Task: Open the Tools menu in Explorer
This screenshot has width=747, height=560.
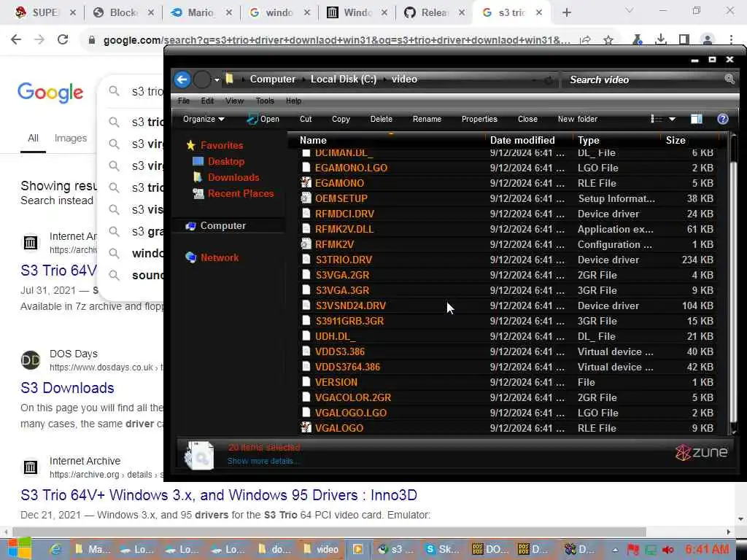Action: pyautogui.click(x=265, y=101)
